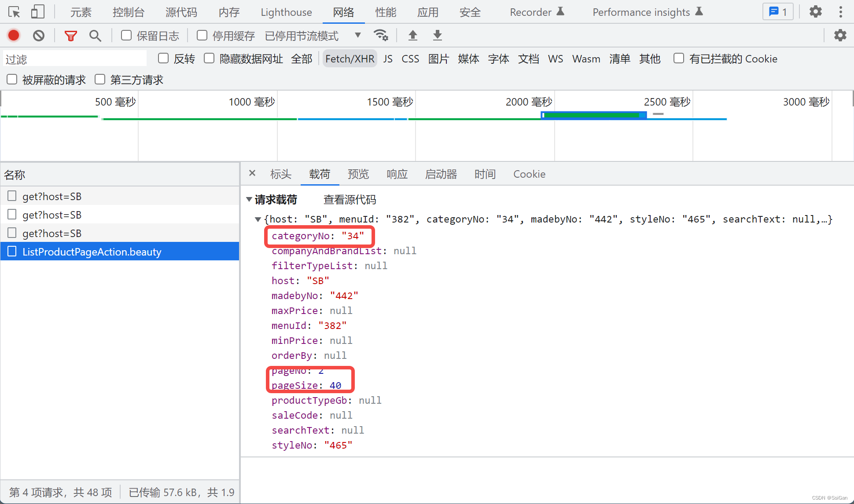Click the import HAR upload arrow icon
This screenshot has width=854, height=504.
click(412, 35)
